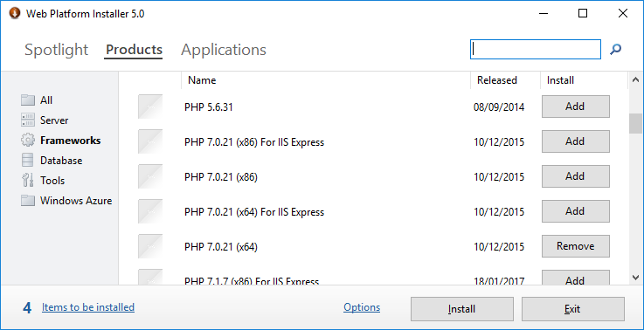Image resolution: width=644 pixels, height=330 pixels.
Task: Focus the search input field
Action: pyautogui.click(x=535, y=49)
